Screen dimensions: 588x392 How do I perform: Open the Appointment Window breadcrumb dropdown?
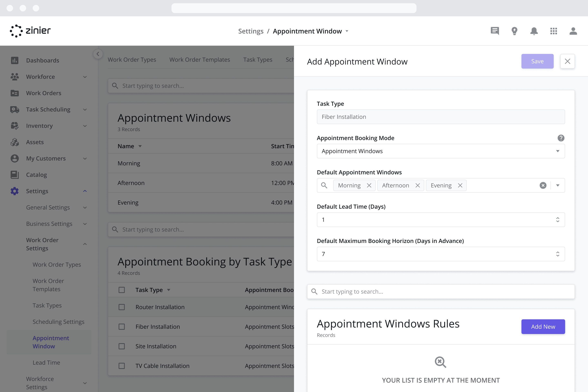(x=347, y=31)
